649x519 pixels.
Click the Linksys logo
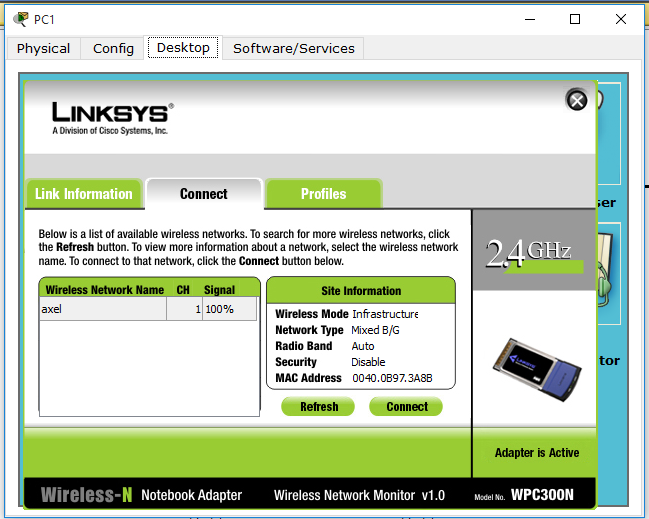(x=113, y=118)
